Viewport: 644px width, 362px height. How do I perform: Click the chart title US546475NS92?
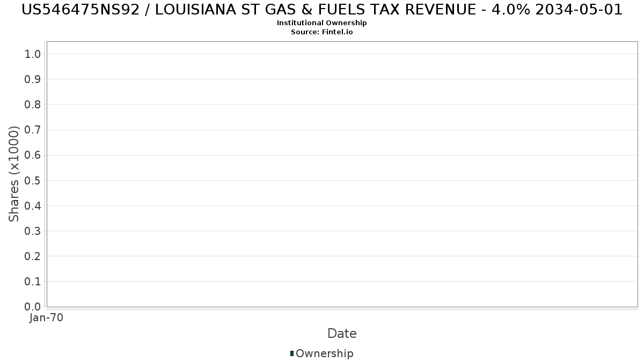[322, 9]
